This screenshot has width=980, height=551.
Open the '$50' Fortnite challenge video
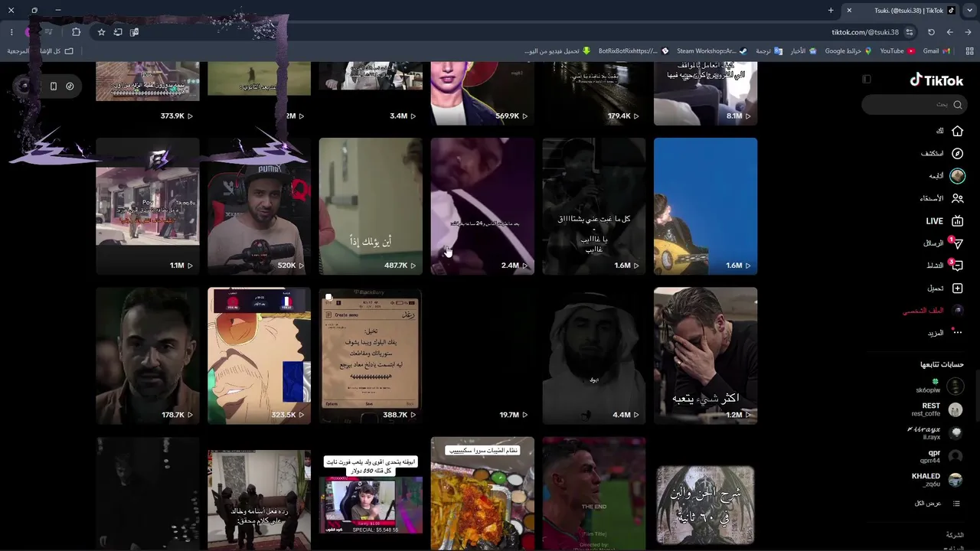pos(371,494)
